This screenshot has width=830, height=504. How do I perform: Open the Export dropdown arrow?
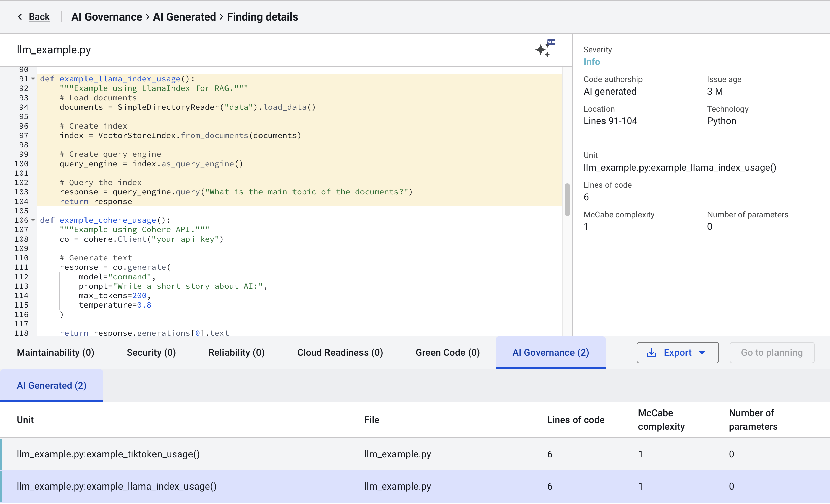[x=702, y=353]
